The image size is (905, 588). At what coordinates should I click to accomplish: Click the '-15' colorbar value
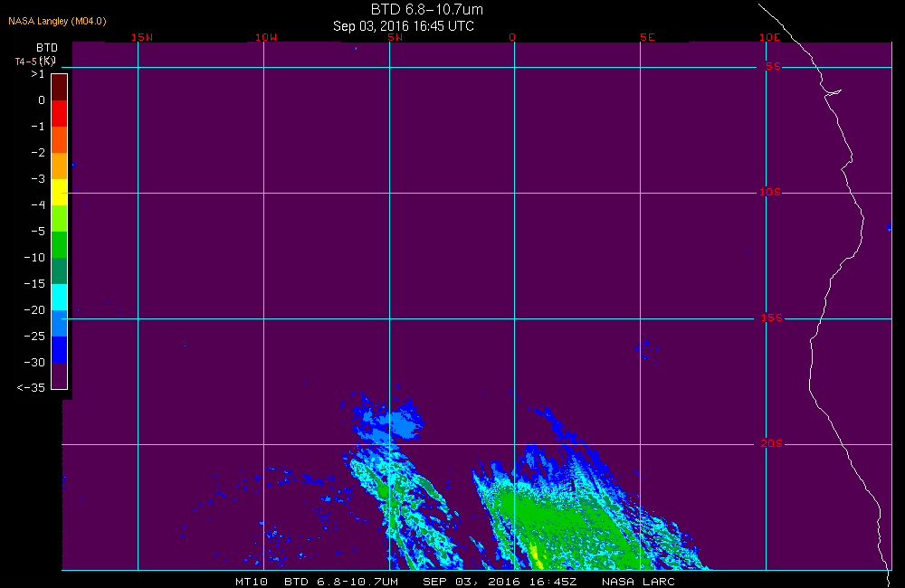coord(34,284)
